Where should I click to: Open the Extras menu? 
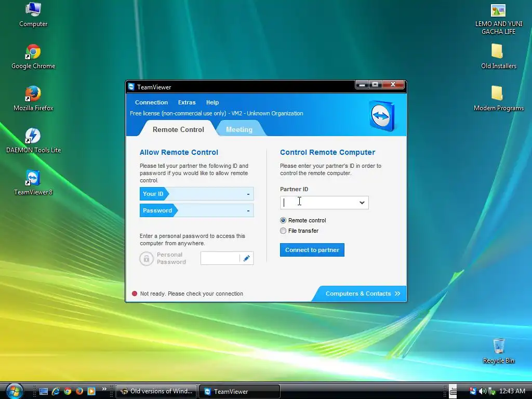(187, 102)
